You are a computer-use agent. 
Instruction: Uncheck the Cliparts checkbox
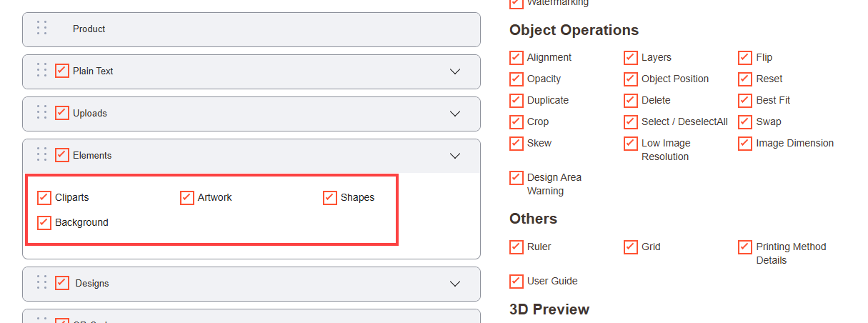coord(44,197)
